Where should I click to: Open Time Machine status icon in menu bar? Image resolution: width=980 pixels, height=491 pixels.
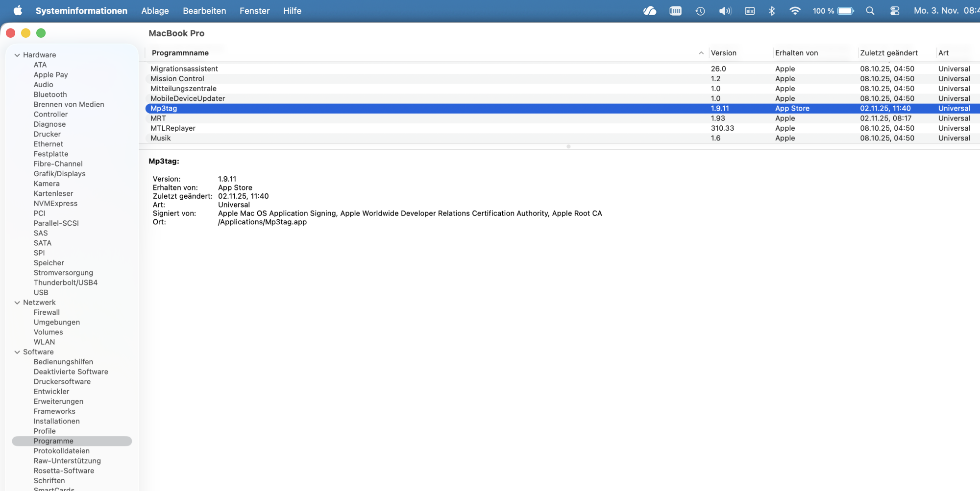click(700, 11)
